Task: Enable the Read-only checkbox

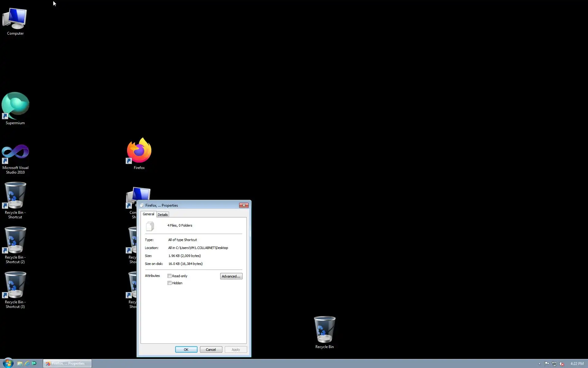Action: pyautogui.click(x=169, y=276)
